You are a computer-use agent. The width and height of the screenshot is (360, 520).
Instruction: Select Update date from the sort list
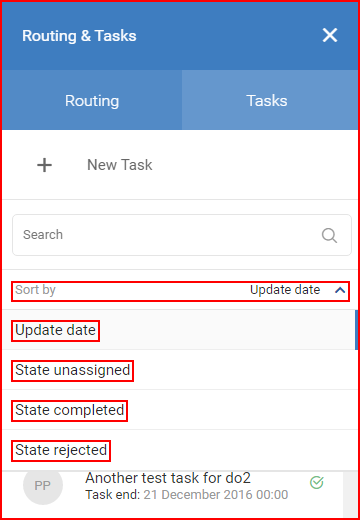tap(56, 330)
